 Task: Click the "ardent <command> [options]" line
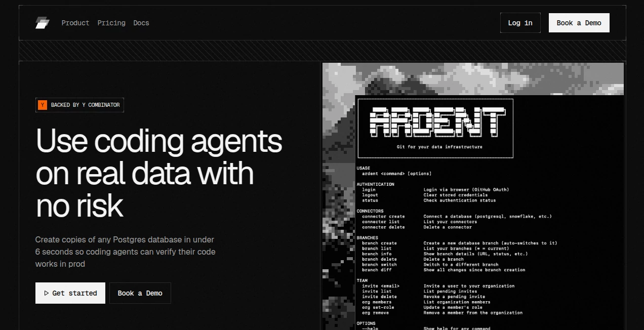tap(397, 174)
